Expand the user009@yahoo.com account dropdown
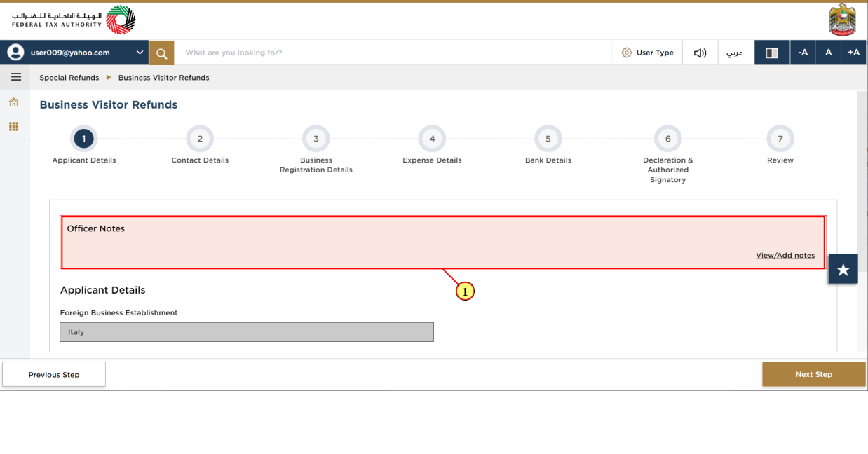Image resolution: width=868 pixels, height=454 pixels. tap(139, 53)
